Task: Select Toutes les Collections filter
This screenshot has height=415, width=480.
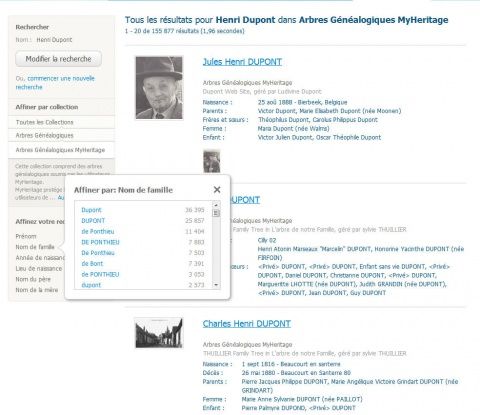Action: click(61, 122)
